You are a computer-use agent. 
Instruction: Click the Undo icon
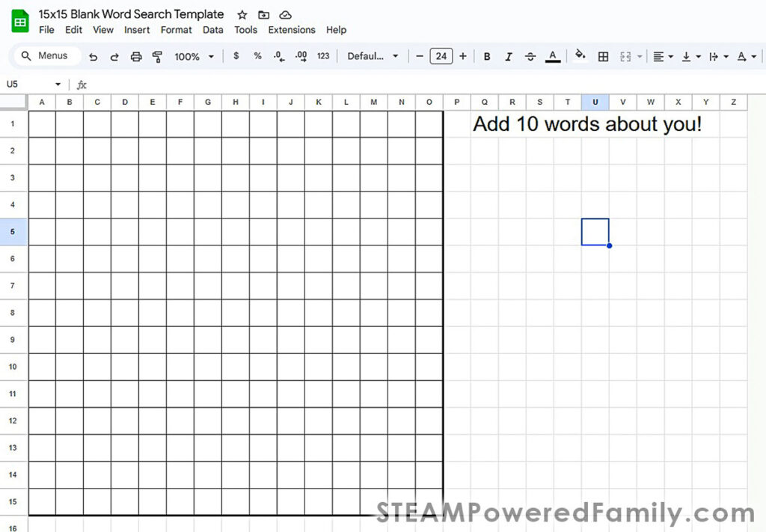[93, 56]
